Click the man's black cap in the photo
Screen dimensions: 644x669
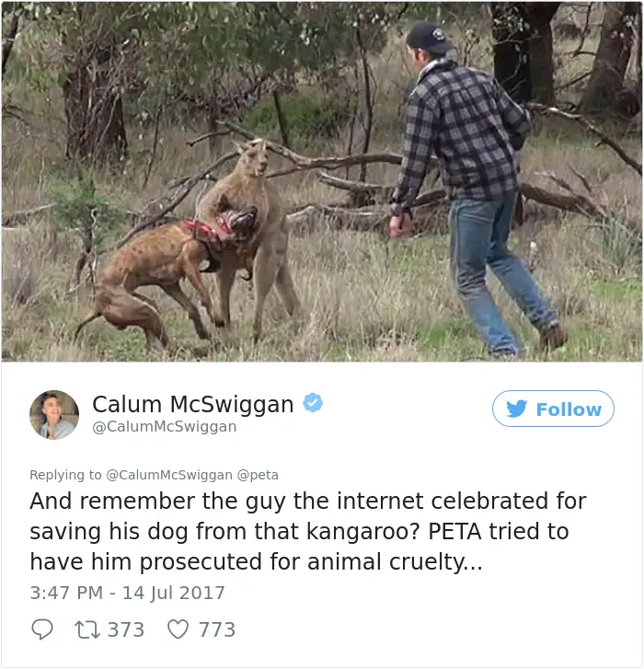(428, 38)
